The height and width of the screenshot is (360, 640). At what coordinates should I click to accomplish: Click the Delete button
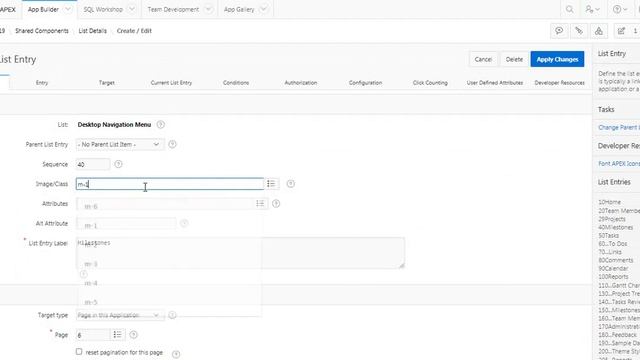(514, 59)
